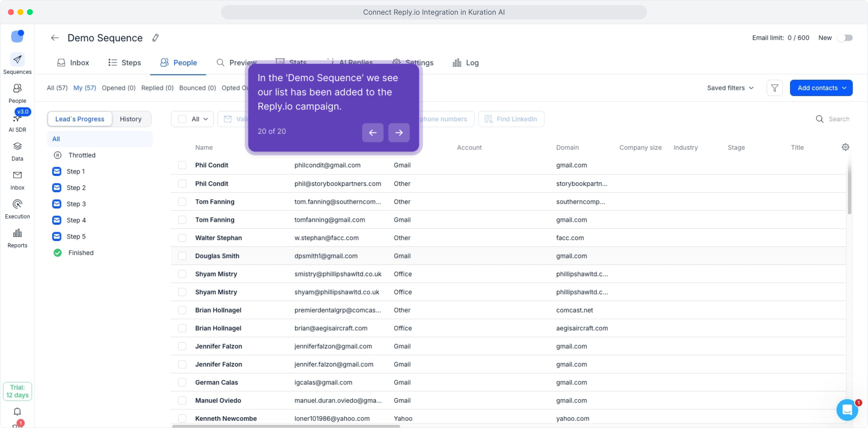Check the tomfanning@gmail.com row
The height and width of the screenshot is (428, 868).
click(182, 220)
